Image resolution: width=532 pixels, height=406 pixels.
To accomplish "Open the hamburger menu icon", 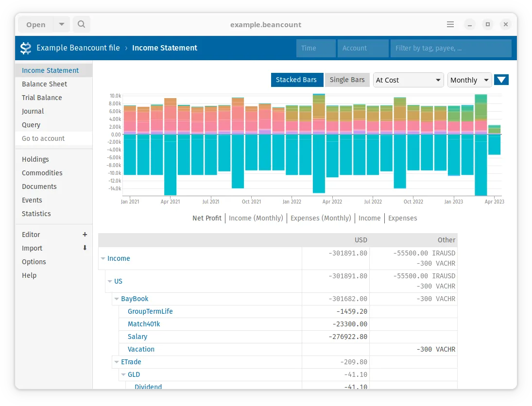I will 450,24.
